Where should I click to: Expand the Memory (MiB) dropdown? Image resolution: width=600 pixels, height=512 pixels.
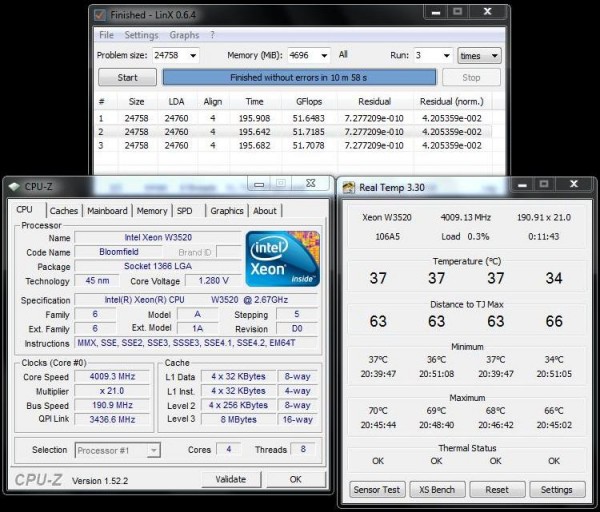(324, 55)
